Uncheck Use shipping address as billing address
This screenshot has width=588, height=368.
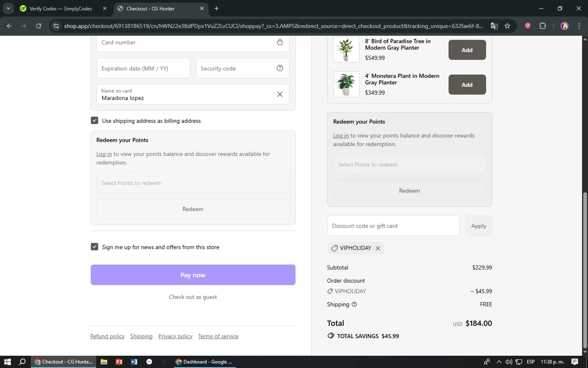pyautogui.click(x=94, y=120)
